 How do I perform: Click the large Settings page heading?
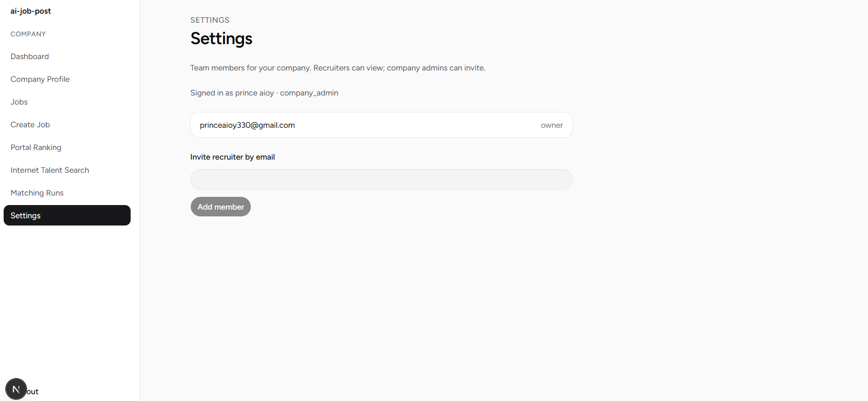(x=221, y=39)
